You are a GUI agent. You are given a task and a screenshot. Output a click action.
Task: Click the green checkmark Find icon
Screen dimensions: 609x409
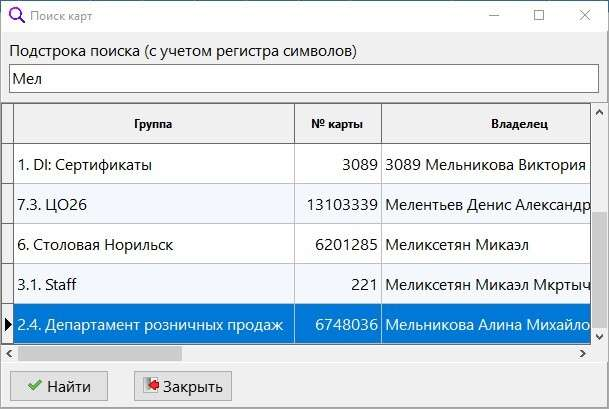[x=35, y=386]
